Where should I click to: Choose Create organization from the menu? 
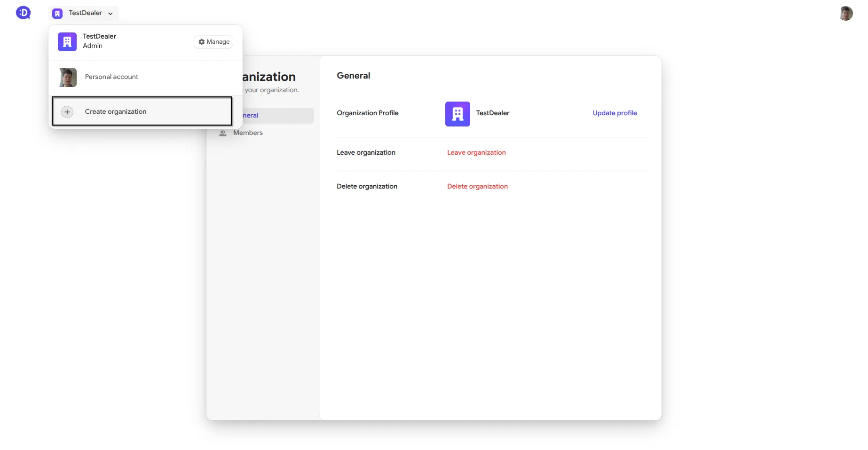[115, 111]
